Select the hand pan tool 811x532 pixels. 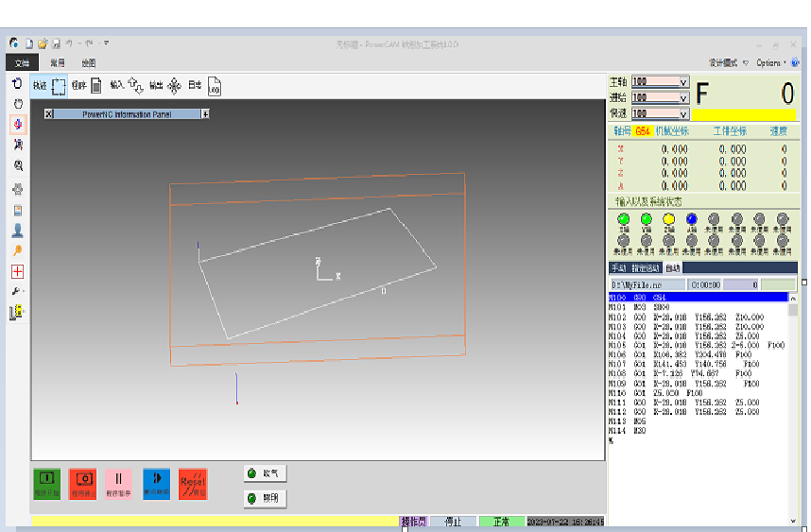(x=18, y=104)
